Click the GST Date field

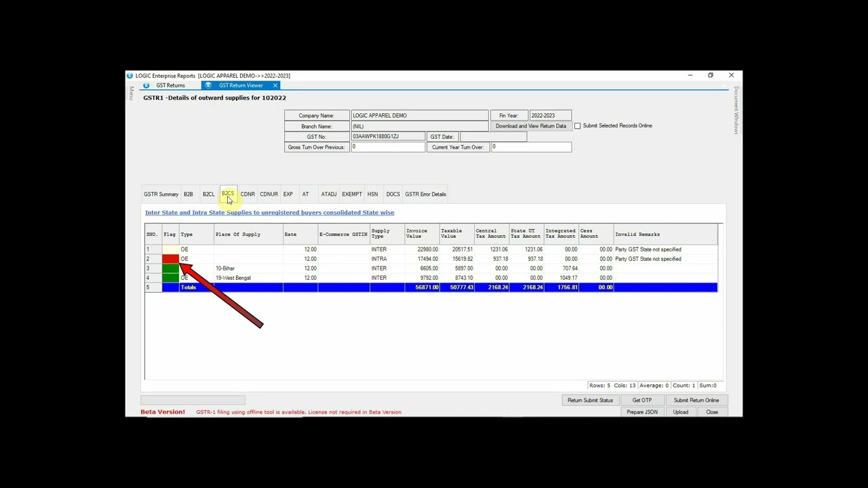click(494, 137)
